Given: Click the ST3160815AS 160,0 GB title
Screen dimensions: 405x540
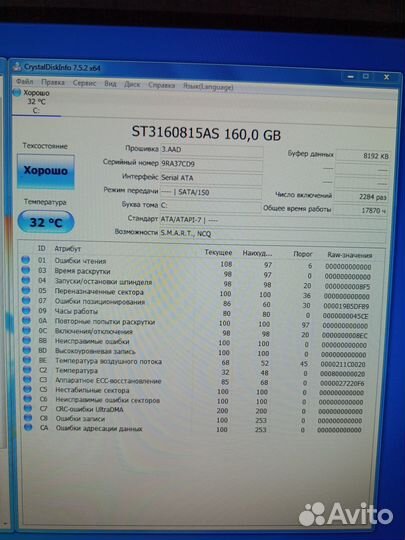Looking at the screenshot, I should 206,133.
